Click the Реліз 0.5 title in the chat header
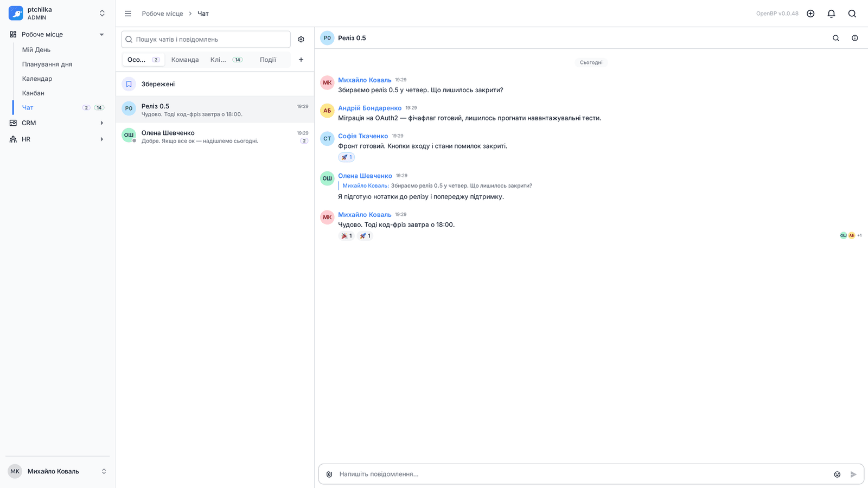Screen dimensions: 868x488 (x=352, y=38)
